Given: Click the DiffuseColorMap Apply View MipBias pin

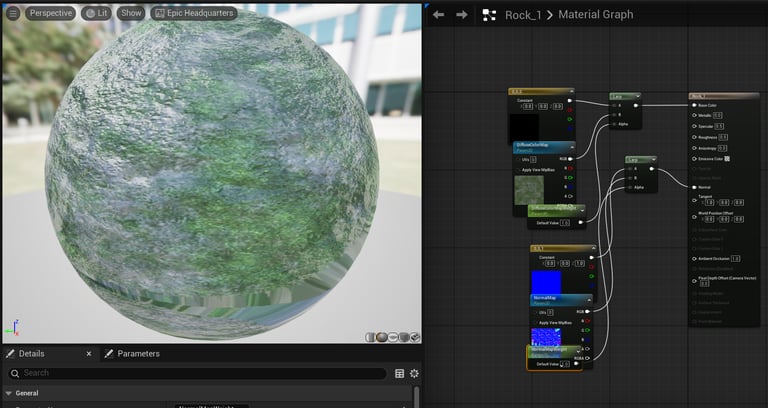Looking at the screenshot, I should [x=518, y=170].
